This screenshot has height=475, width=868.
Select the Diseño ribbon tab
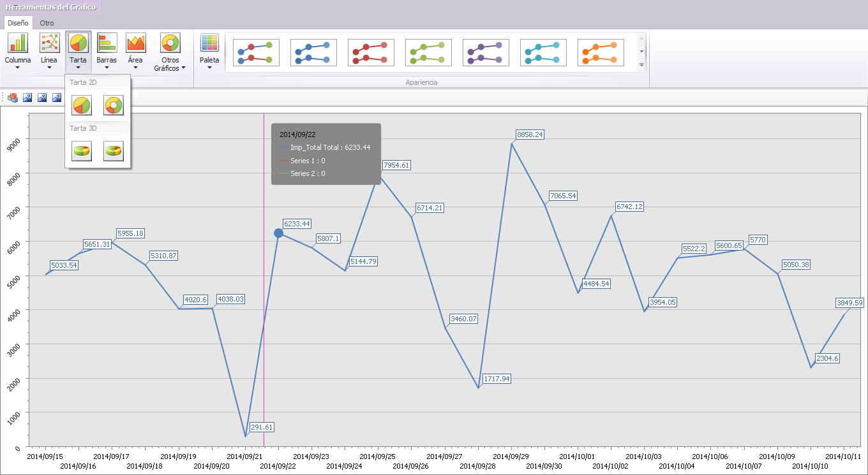click(x=18, y=23)
